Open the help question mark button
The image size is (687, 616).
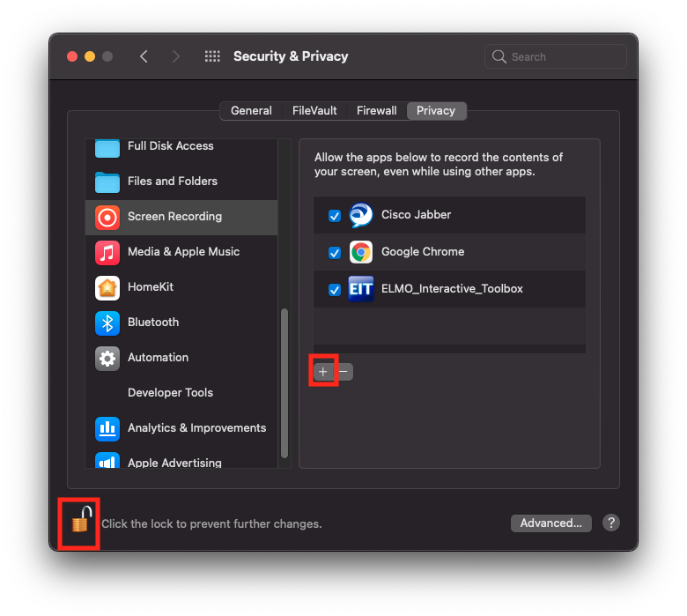tap(610, 523)
